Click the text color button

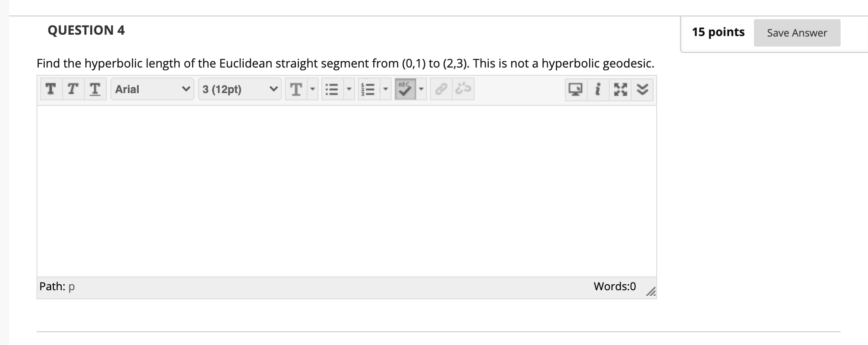coord(297,89)
